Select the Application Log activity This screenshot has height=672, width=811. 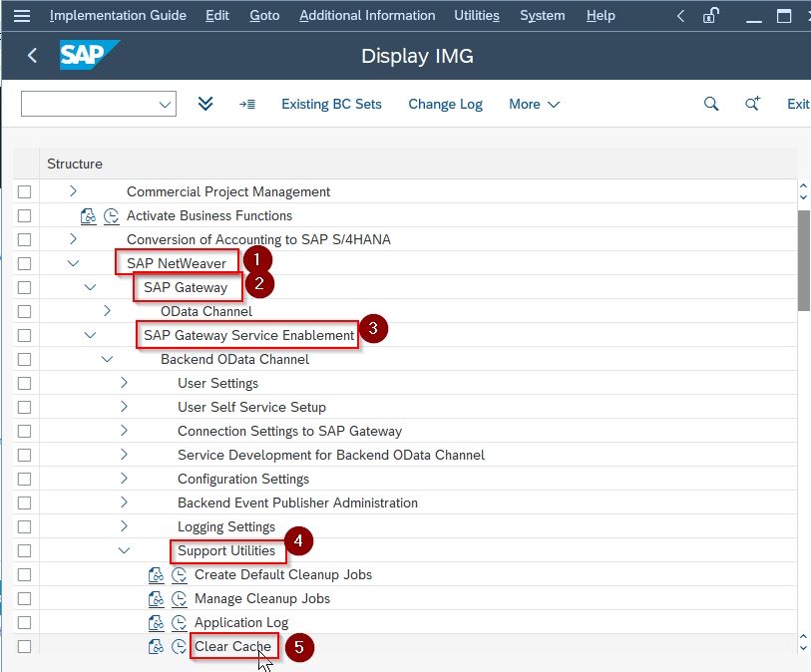(241, 623)
